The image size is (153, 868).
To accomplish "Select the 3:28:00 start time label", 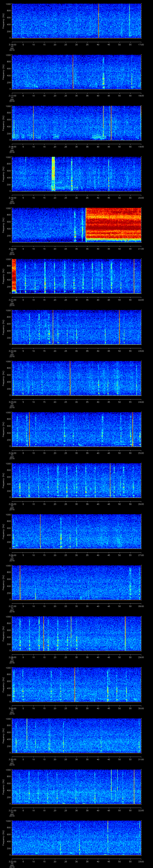I will [12, 657].
